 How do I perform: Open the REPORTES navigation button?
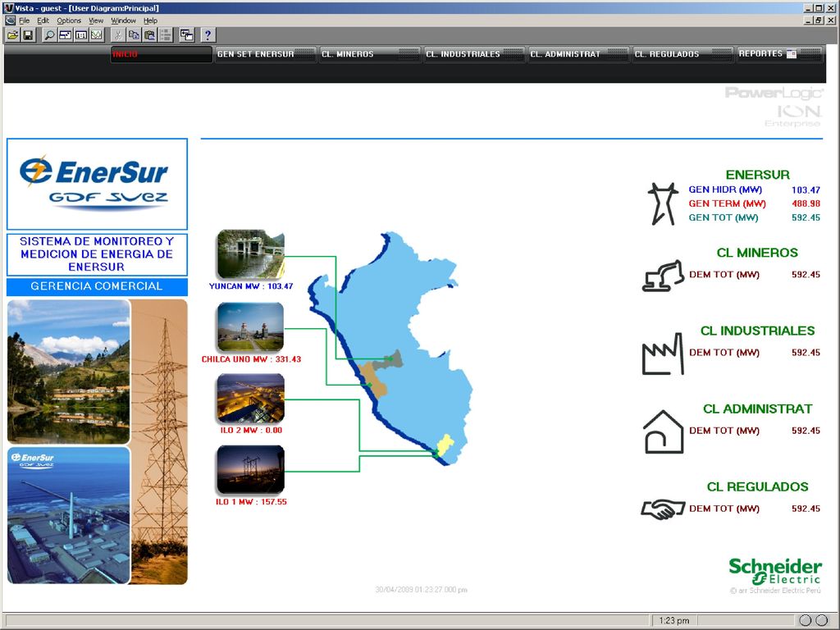(779, 54)
